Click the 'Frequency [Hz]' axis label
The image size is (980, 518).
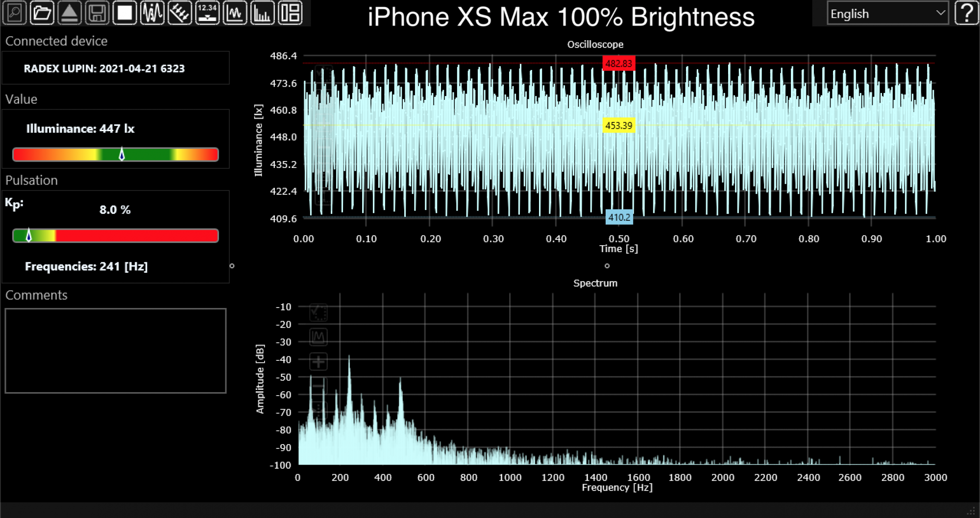617,488
